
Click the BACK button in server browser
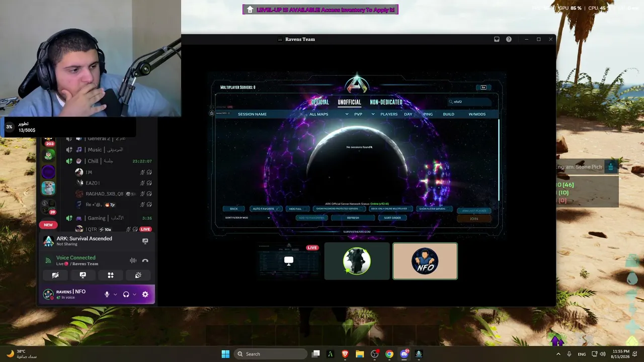click(234, 209)
